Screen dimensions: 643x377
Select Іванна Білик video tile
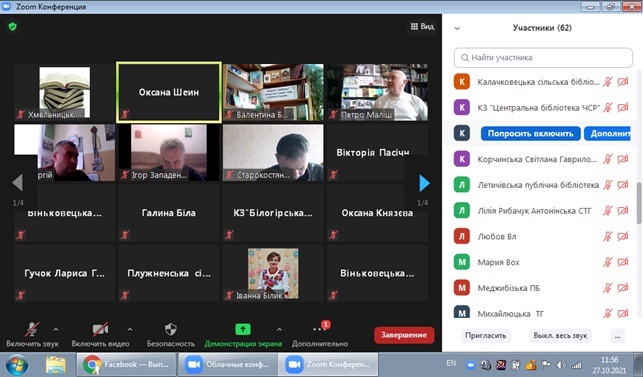click(273, 274)
